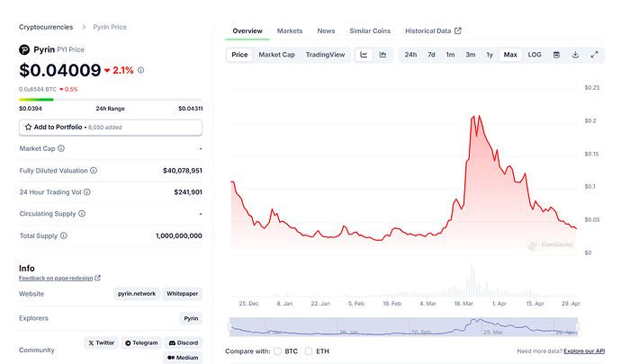This screenshot has width=621, height=364.
Task: Click the 1,000,000,000 total supply value
Action: tap(178, 235)
